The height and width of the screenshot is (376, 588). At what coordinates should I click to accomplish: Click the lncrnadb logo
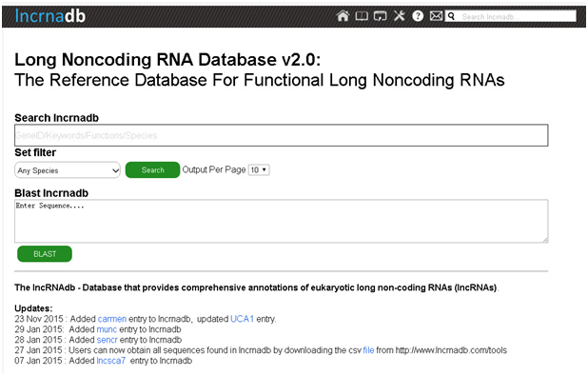point(50,16)
